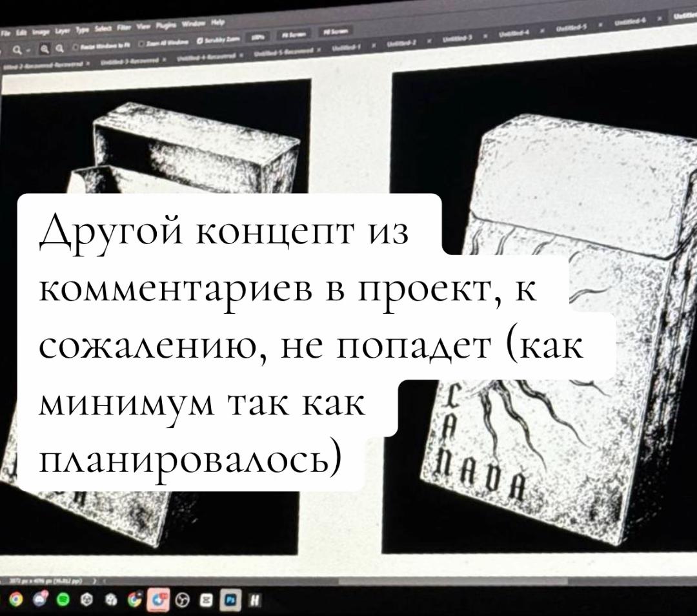Open the white H app taskbar icon
This screenshot has height=616, width=697.
pyautogui.click(x=254, y=601)
